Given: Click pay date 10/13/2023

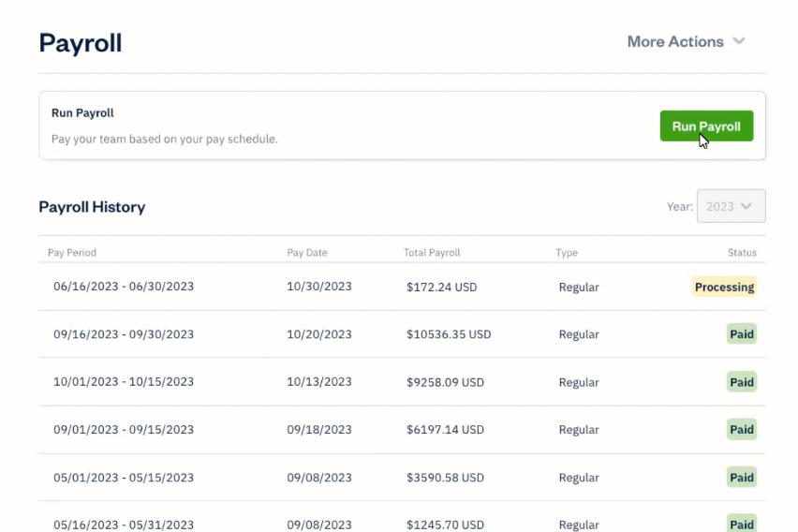Looking at the screenshot, I should tap(319, 382).
